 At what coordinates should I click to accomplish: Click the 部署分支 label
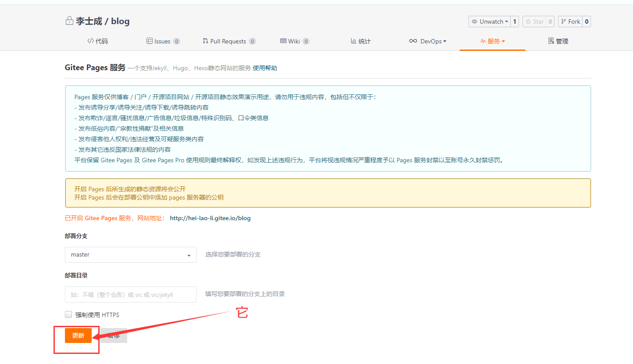click(76, 236)
